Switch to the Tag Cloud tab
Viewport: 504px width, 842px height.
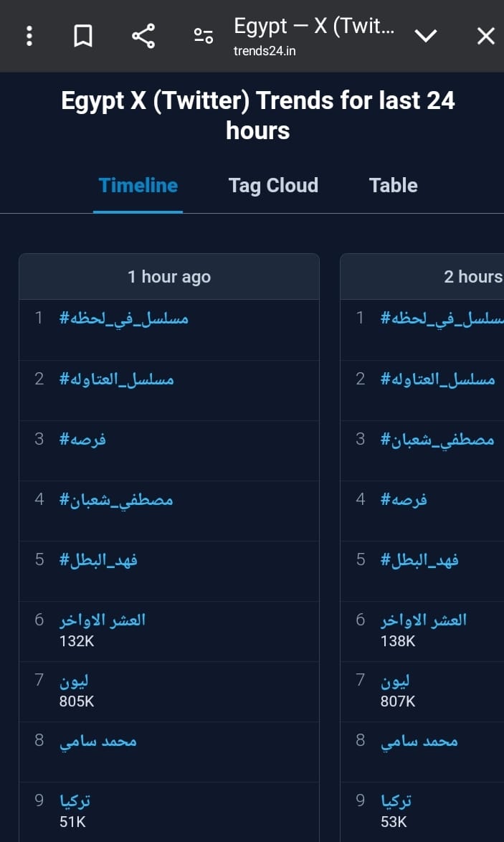pos(273,186)
